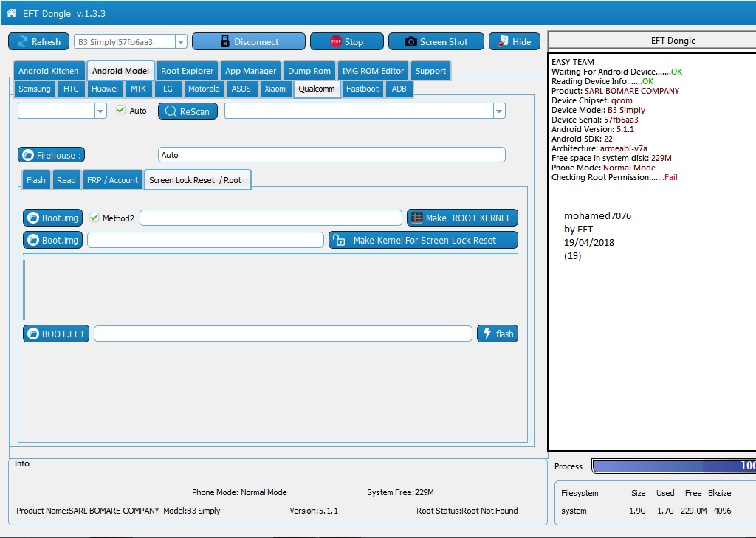Select the Qualcomm tab
The width and height of the screenshot is (756, 538).
pos(317,89)
